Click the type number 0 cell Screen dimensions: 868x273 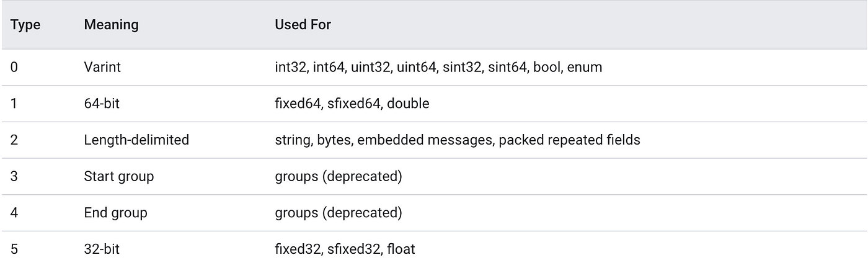pyautogui.click(x=14, y=67)
